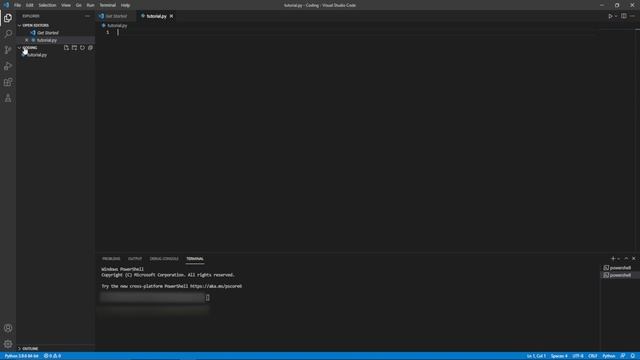Switch to the Debug Console tab
This screenshot has height=360, width=640.
(x=164, y=259)
